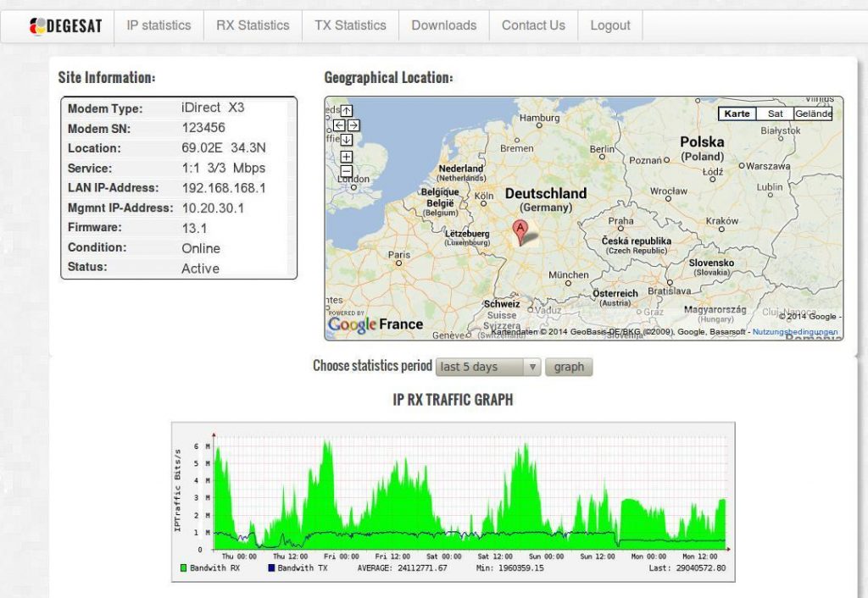Click the green Bandwith RX legend swatch

184,568
